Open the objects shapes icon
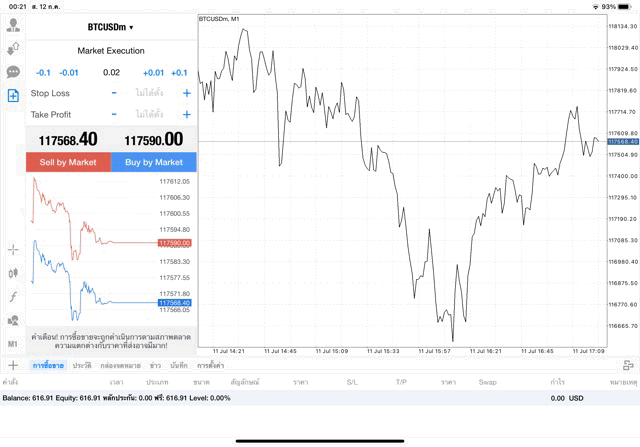The image size is (640, 447). click(x=13, y=321)
